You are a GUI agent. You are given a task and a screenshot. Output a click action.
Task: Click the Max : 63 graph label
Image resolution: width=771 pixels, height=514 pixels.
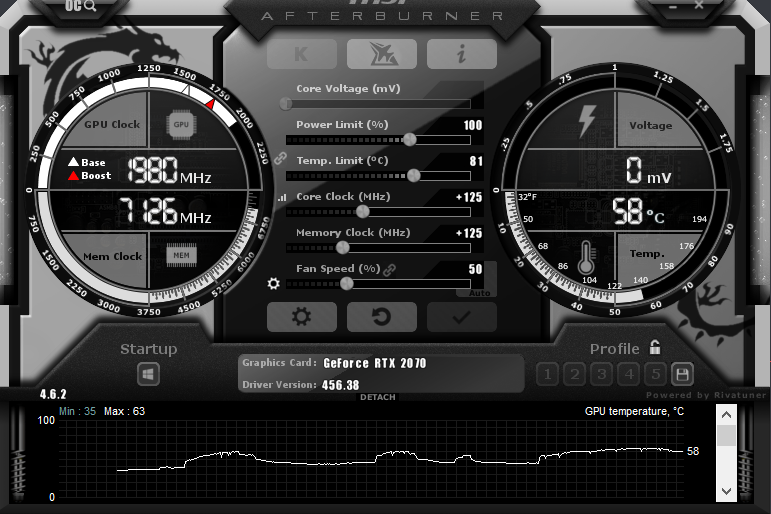pyautogui.click(x=124, y=411)
